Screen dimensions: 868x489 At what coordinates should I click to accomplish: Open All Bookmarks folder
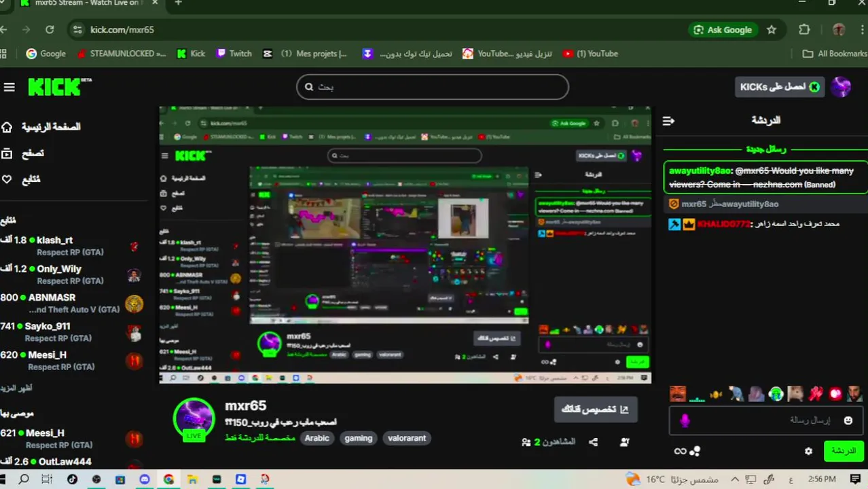pos(835,54)
